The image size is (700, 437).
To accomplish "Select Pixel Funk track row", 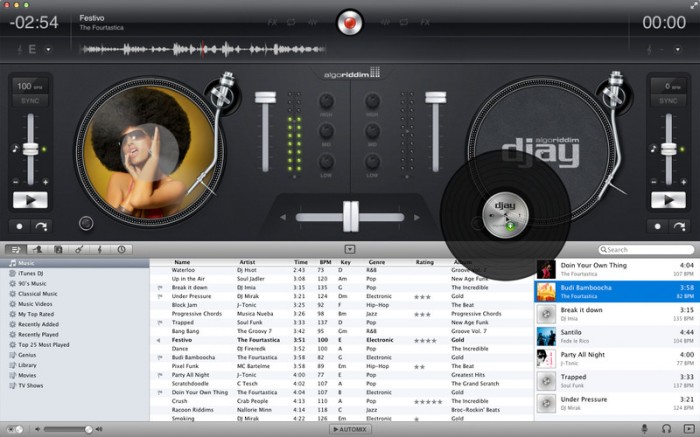I will coord(342,366).
